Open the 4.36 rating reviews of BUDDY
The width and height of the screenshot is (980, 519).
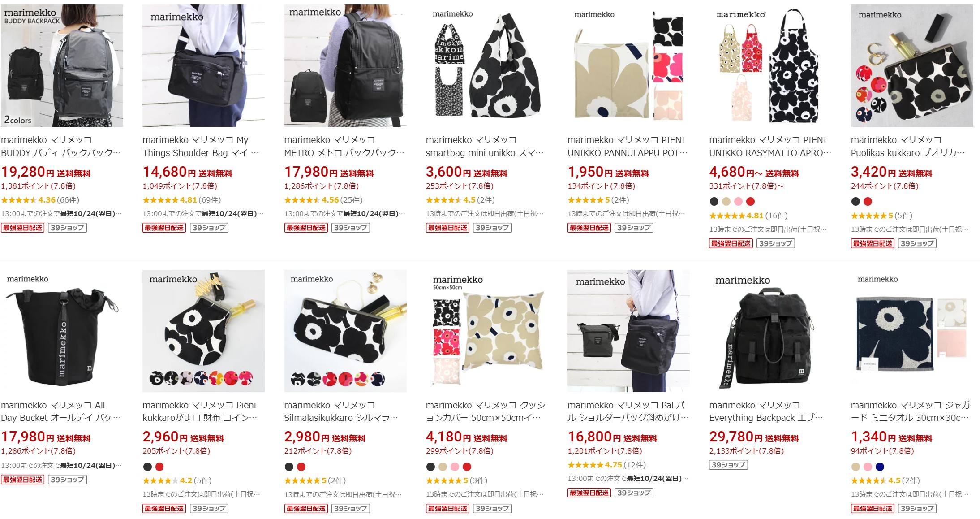40,200
